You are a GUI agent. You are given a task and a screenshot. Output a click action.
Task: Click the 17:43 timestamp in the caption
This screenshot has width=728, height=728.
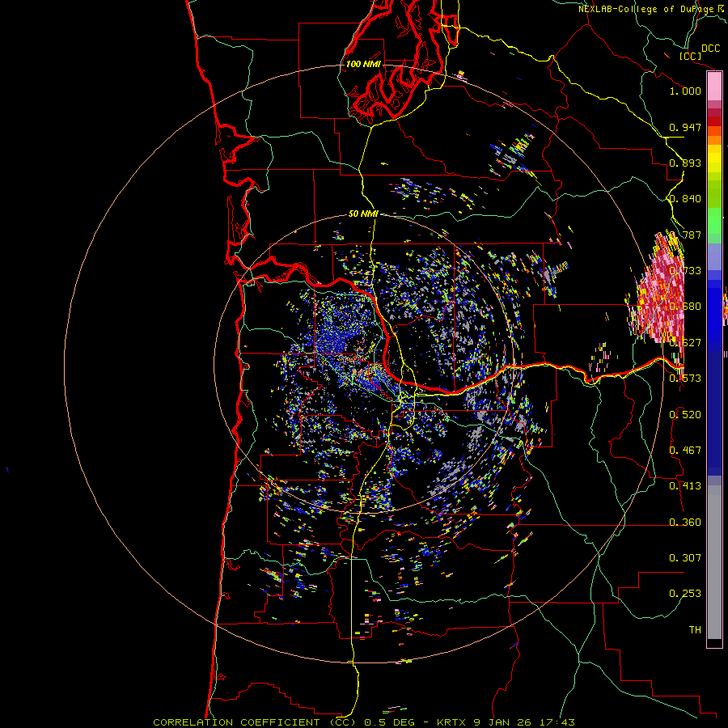click(557, 722)
